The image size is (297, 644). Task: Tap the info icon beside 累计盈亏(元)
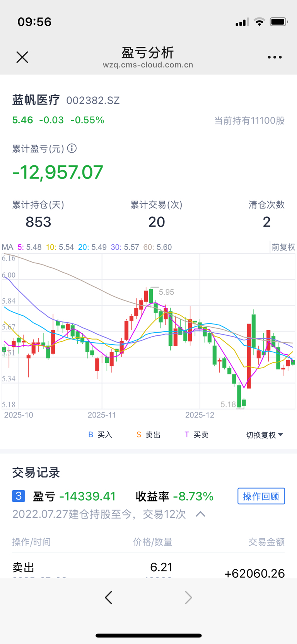click(72, 148)
